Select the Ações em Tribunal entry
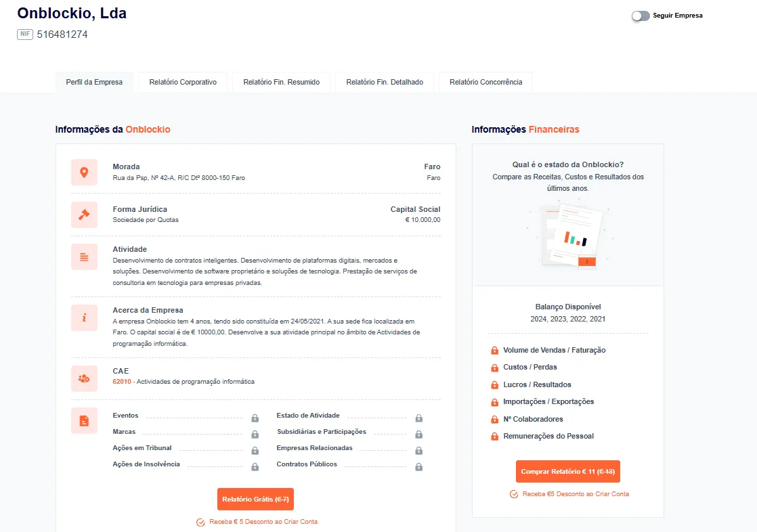 click(142, 447)
